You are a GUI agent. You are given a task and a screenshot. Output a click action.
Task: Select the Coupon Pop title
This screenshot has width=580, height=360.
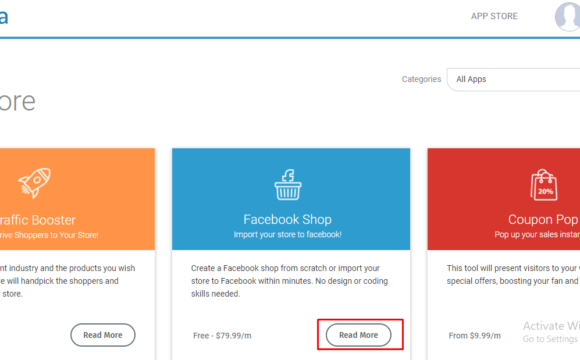click(x=543, y=219)
